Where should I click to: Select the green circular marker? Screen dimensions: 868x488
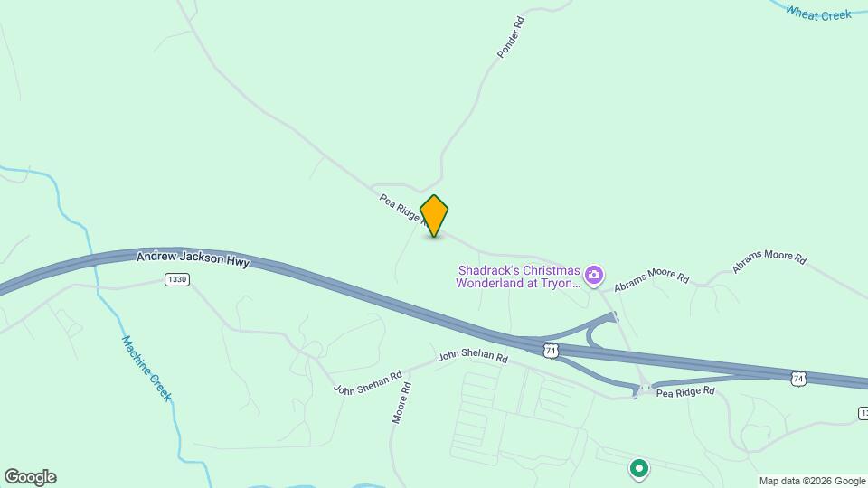[639, 470]
